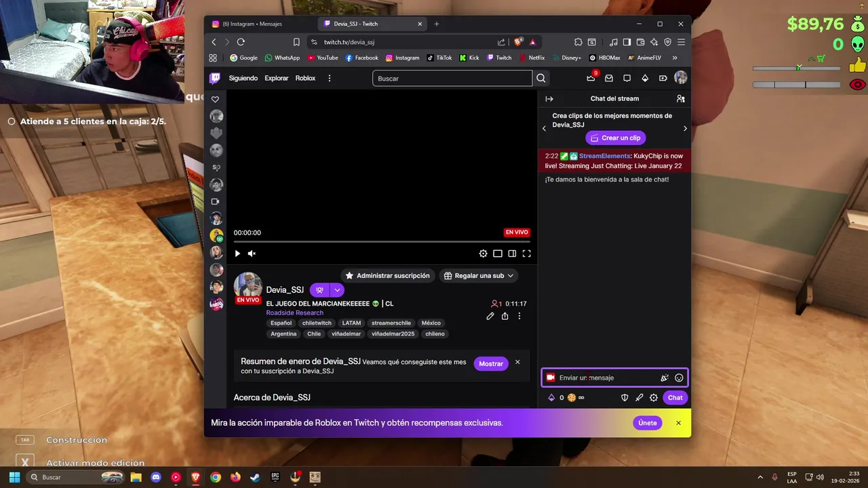Open Prime loot crown icon with badge

pyautogui.click(x=591, y=77)
